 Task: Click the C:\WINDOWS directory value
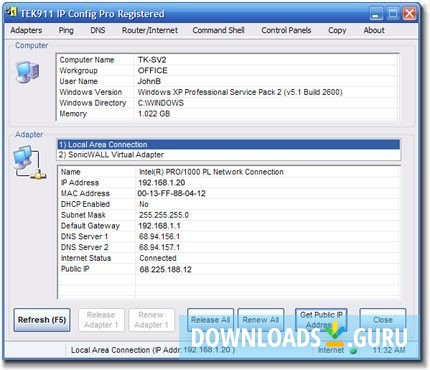(x=161, y=103)
